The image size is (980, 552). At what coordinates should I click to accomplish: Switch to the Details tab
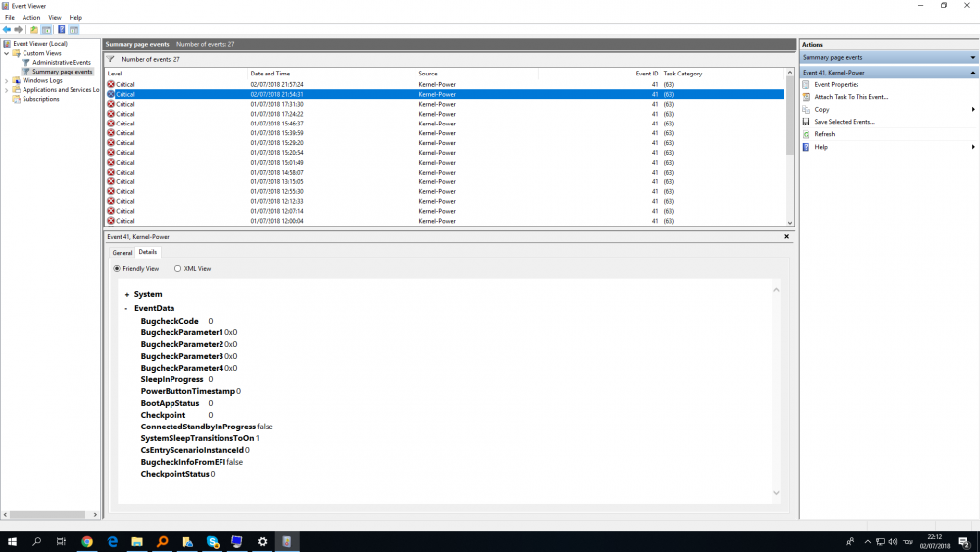148,252
